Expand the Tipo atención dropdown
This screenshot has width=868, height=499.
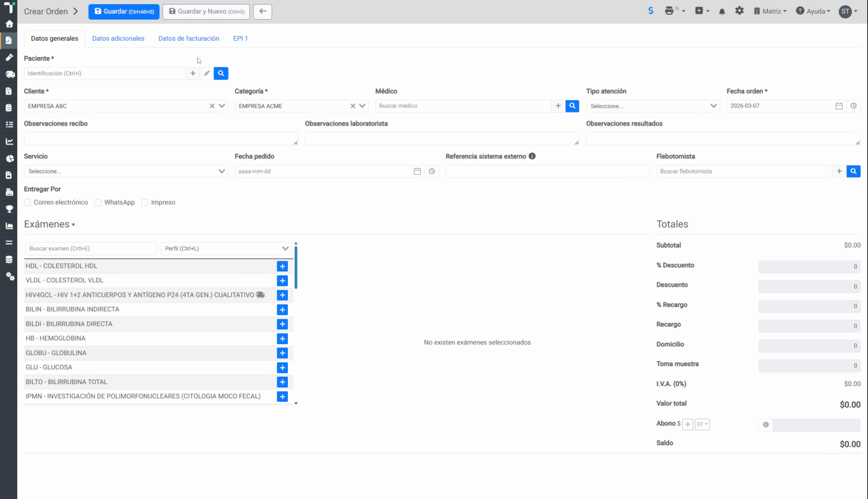pos(653,106)
